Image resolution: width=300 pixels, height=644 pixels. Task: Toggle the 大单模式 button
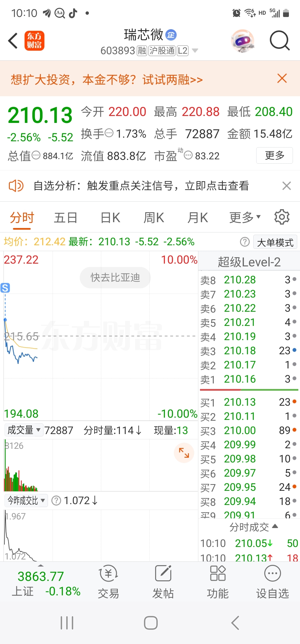[x=275, y=242]
